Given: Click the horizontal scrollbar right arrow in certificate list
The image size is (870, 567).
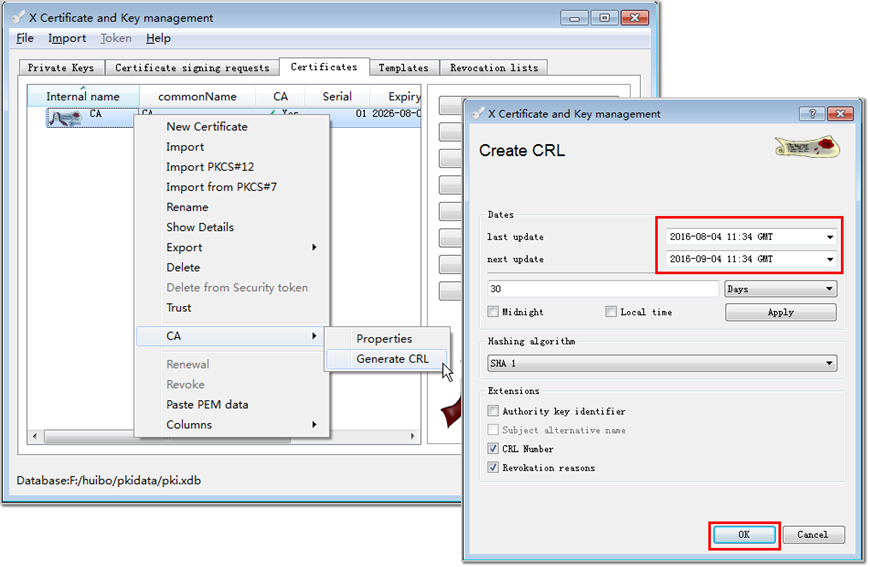Looking at the screenshot, I should [412, 436].
